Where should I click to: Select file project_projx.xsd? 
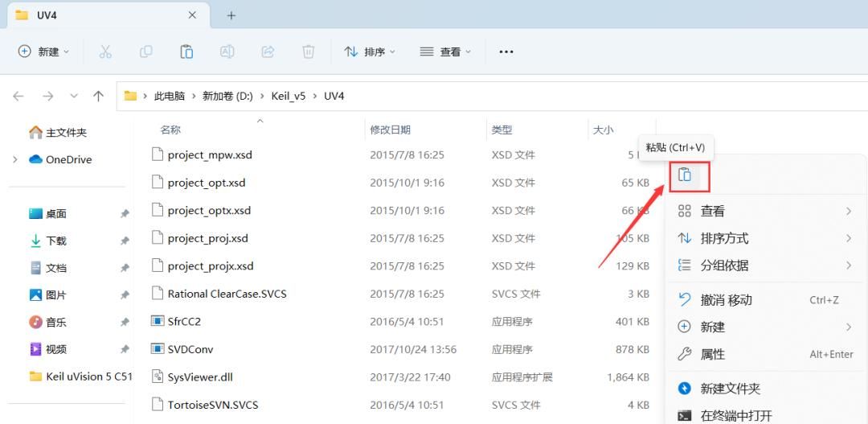pos(211,266)
